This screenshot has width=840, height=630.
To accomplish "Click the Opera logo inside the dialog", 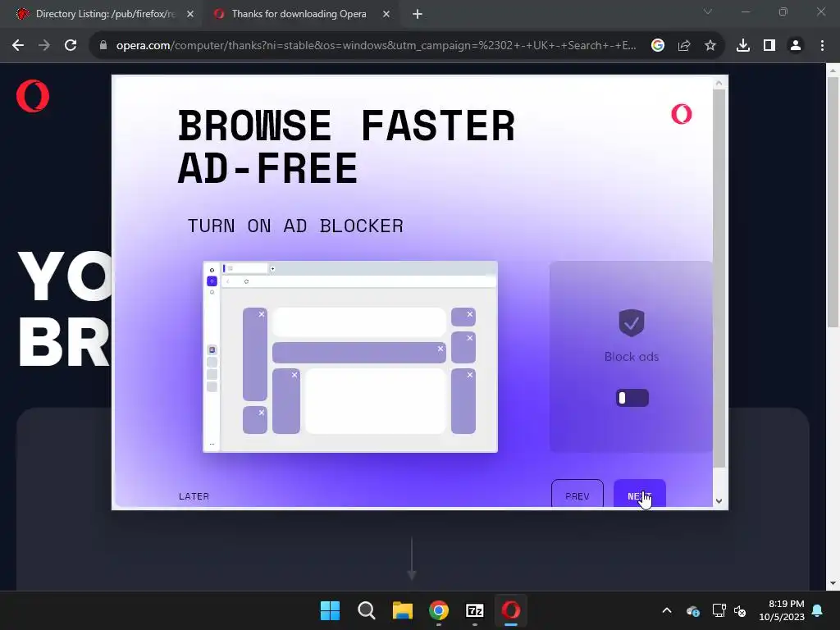I will click(x=682, y=113).
